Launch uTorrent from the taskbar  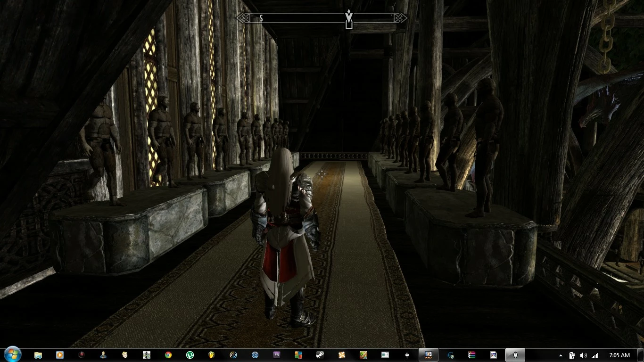pyautogui.click(x=190, y=355)
